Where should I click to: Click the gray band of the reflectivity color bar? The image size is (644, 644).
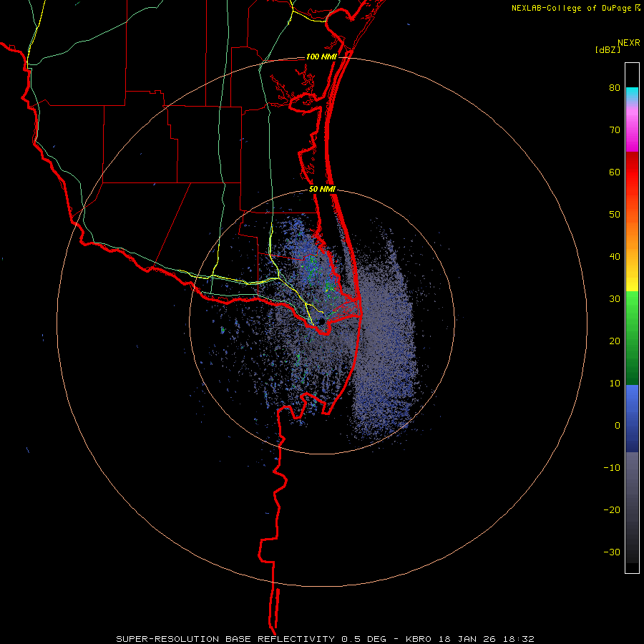(632, 507)
